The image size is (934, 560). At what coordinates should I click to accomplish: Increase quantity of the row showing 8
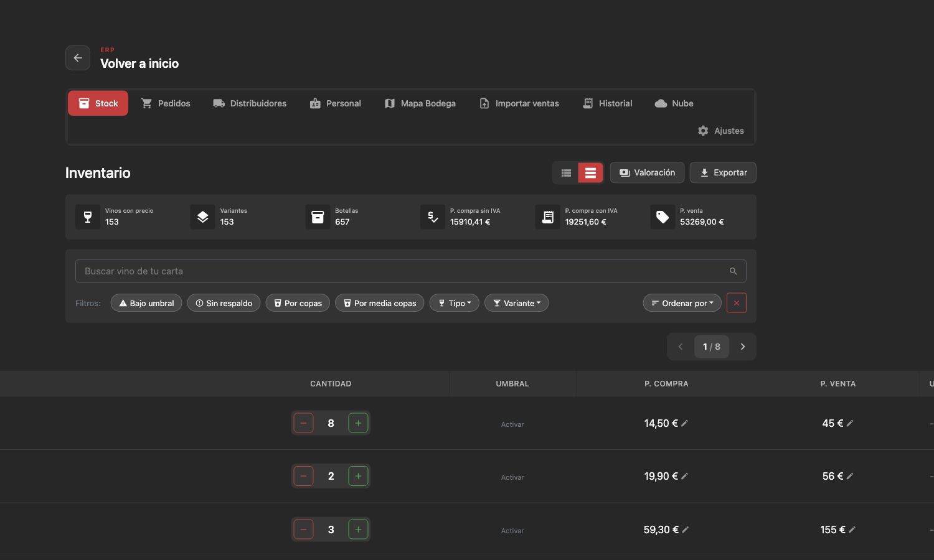pos(358,423)
